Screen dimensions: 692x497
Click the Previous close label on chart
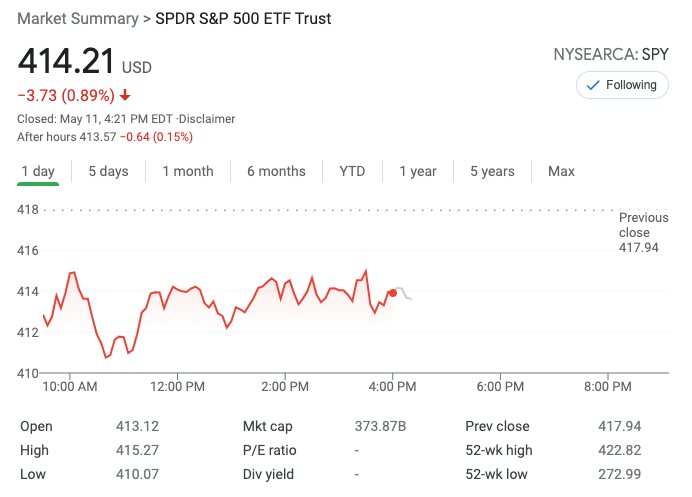(643, 225)
